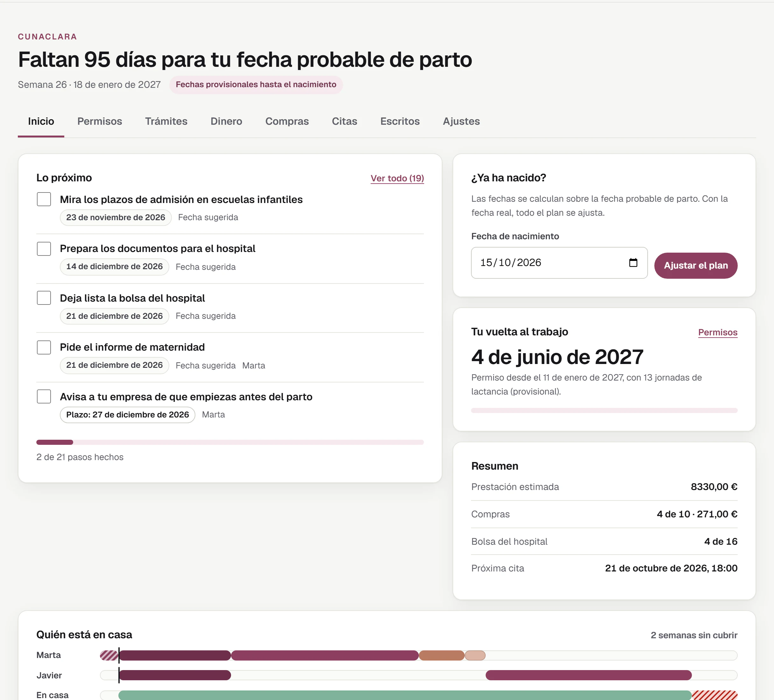Click 'Próxima cita' date 21 de octubre
The height and width of the screenshot is (700, 774).
(x=671, y=568)
